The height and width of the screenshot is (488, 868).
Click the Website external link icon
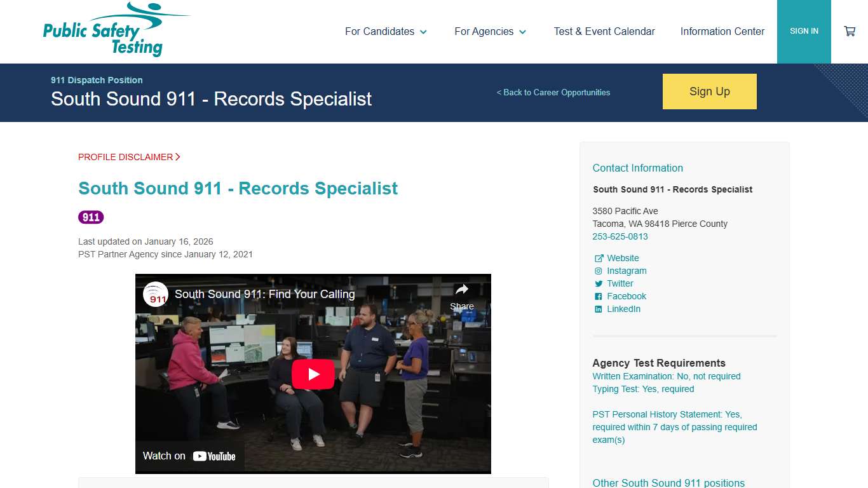click(598, 258)
